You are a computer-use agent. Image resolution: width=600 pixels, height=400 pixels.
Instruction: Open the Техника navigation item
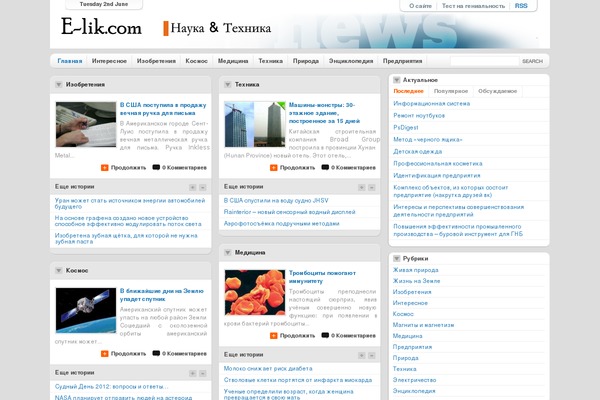click(271, 61)
